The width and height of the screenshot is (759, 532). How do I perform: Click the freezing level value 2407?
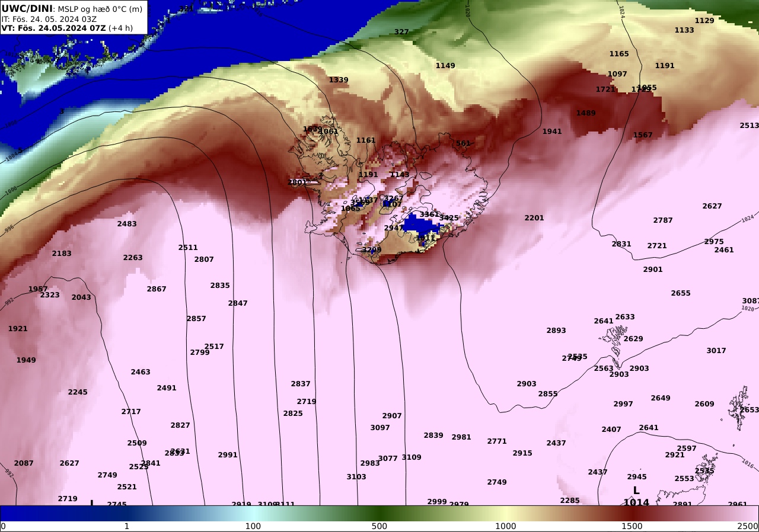click(611, 430)
